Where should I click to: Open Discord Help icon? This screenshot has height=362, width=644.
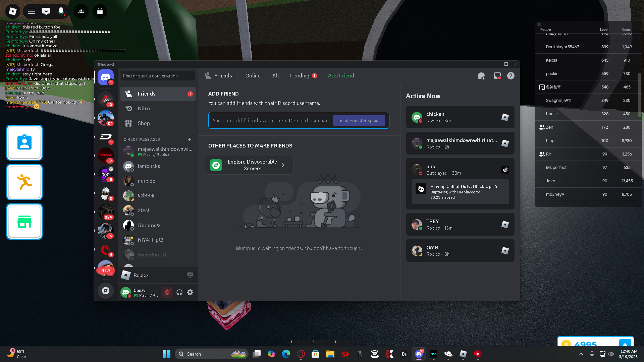[511, 76]
